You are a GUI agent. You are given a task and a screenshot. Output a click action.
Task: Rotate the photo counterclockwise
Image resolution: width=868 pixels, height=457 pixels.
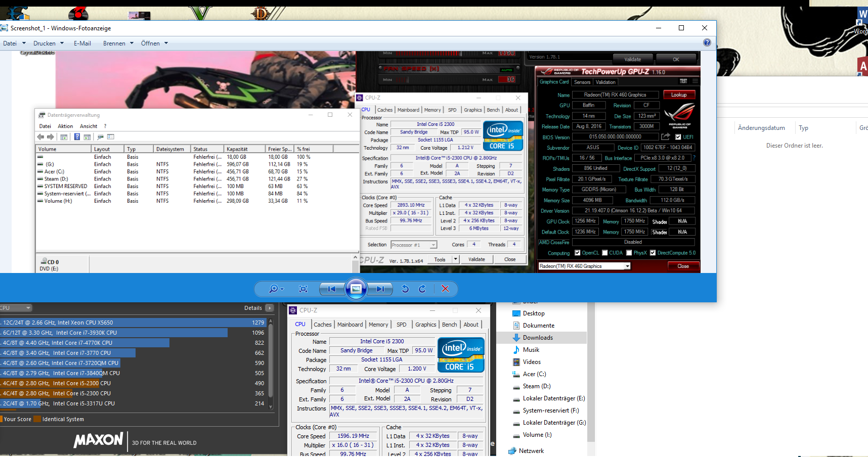(405, 289)
